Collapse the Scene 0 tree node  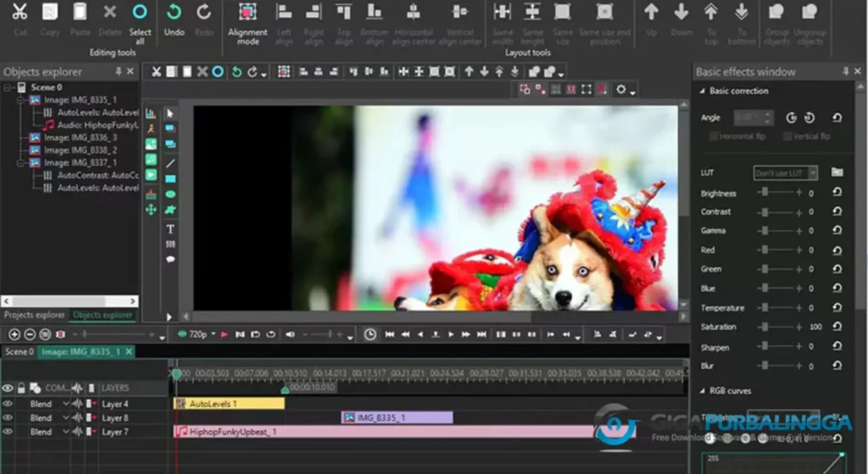[8, 87]
